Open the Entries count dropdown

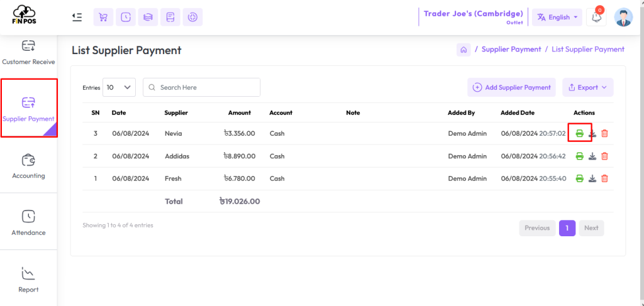click(x=119, y=87)
